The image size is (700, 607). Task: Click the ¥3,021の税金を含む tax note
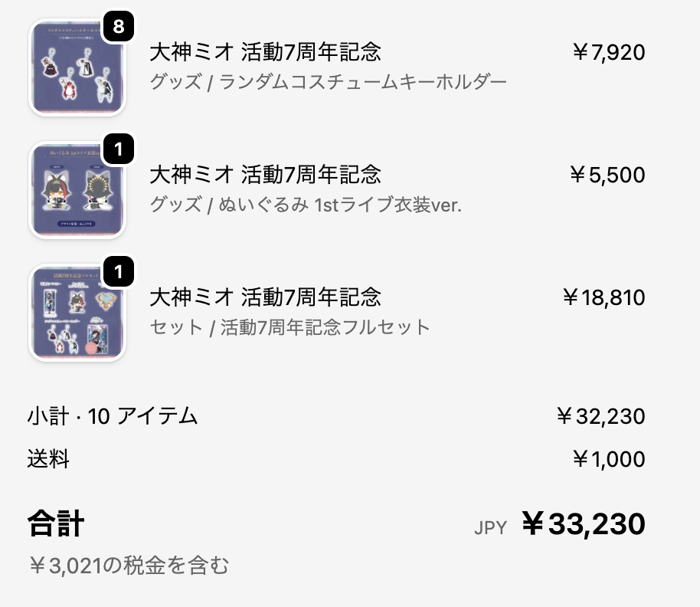pos(129,566)
